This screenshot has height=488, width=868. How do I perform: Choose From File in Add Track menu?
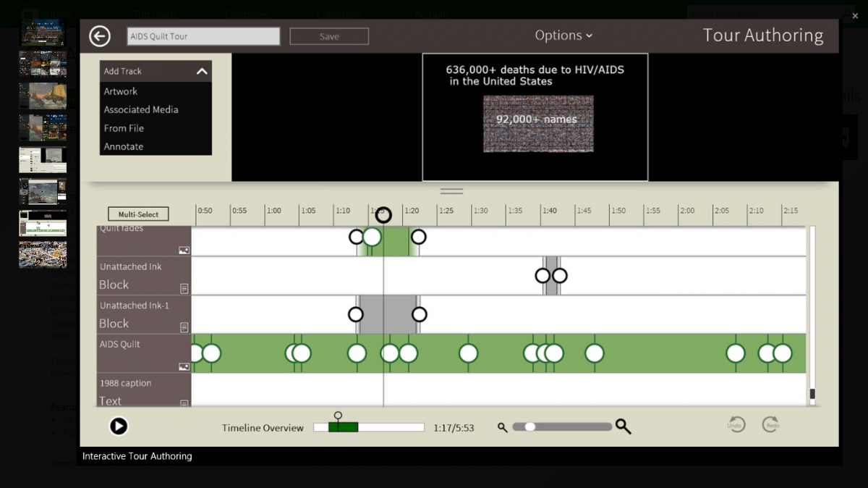point(124,128)
